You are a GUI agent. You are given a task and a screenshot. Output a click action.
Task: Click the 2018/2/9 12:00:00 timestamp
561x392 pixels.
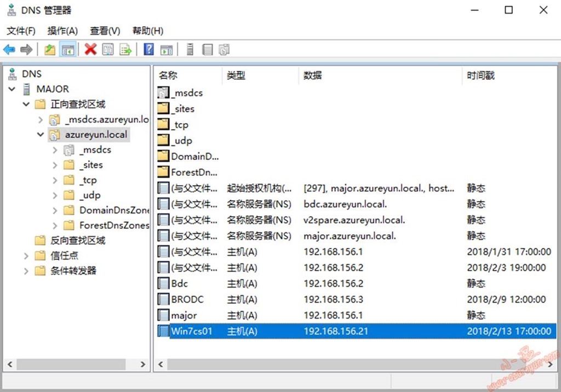[x=506, y=299]
